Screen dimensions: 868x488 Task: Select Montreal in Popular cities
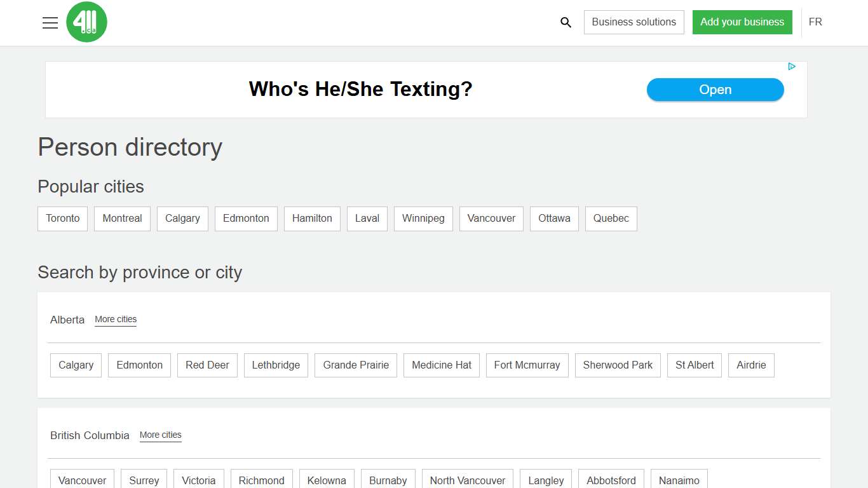point(122,219)
